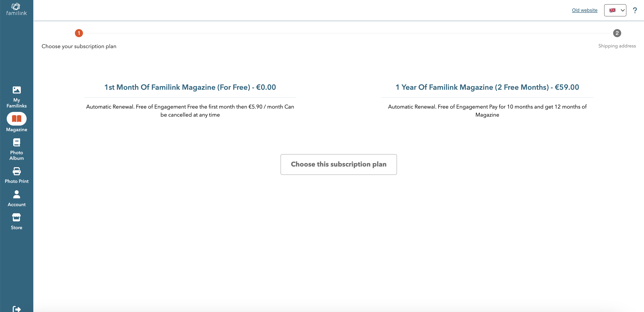
Task: Open the Account section
Action: click(16, 198)
